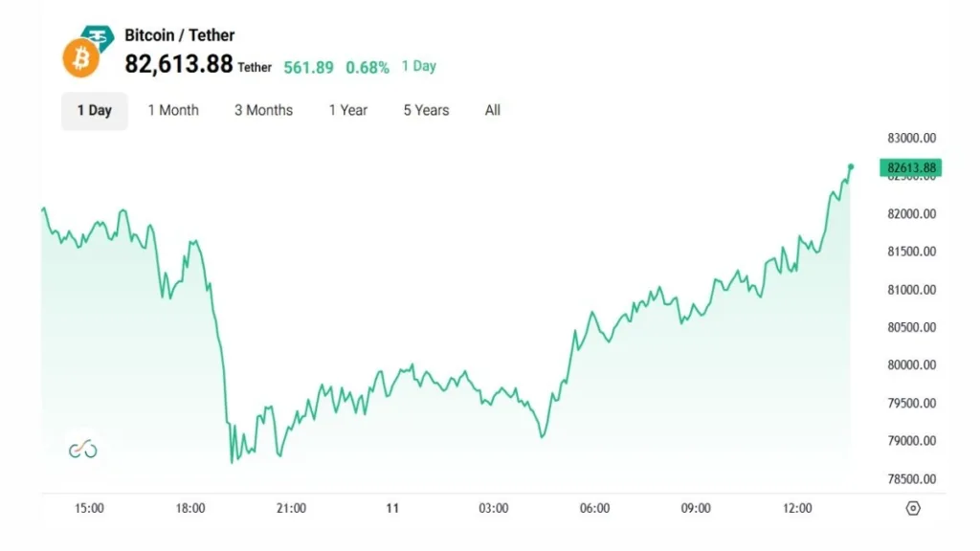Open the chart settings hexagon icon
Viewport: 980px width, 551px height.
point(913,509)
